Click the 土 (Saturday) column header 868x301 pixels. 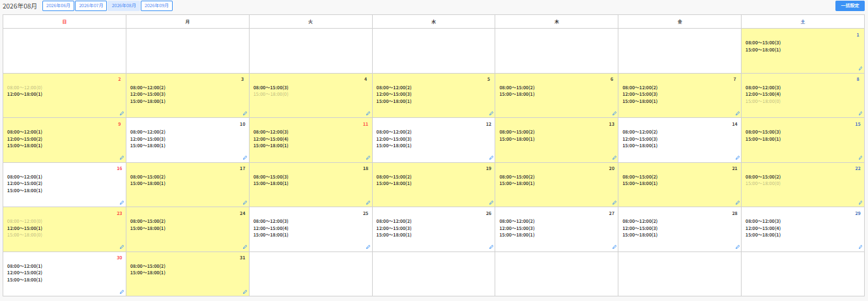point(803,21)
